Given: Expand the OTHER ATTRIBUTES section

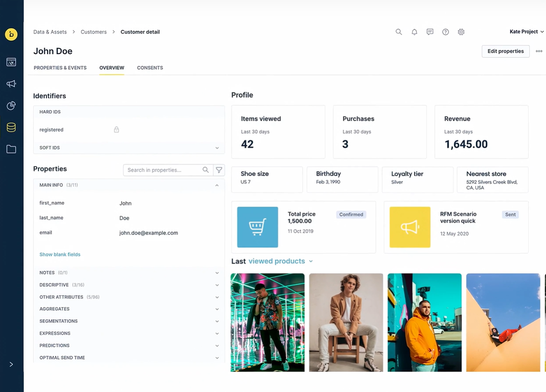Looking at the screenshot, I should 129,297.
